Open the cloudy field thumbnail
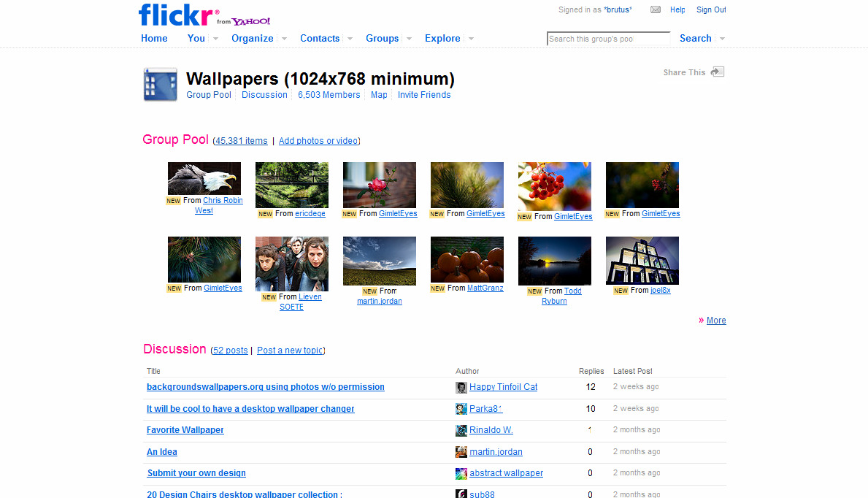The image size is (868, 498). [x=379, y=261]
